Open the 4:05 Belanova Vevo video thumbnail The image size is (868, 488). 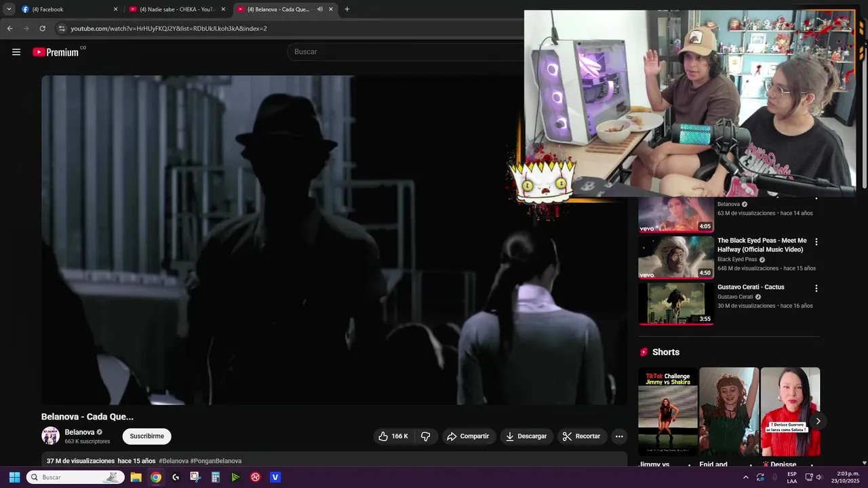(x=676, y=215)
